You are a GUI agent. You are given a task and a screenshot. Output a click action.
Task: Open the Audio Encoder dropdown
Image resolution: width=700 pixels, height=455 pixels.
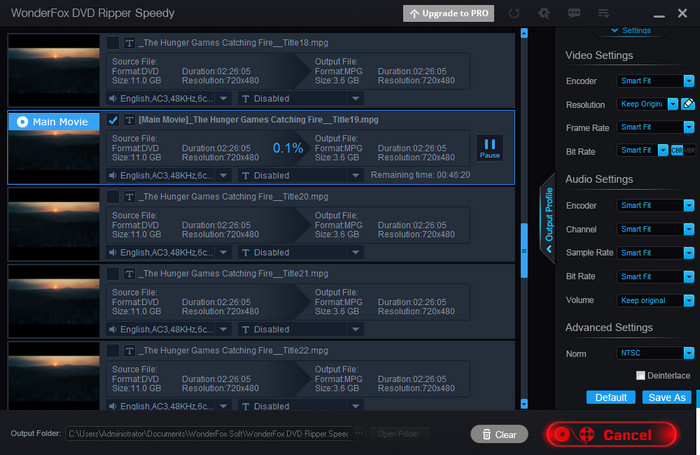[655, 205]
